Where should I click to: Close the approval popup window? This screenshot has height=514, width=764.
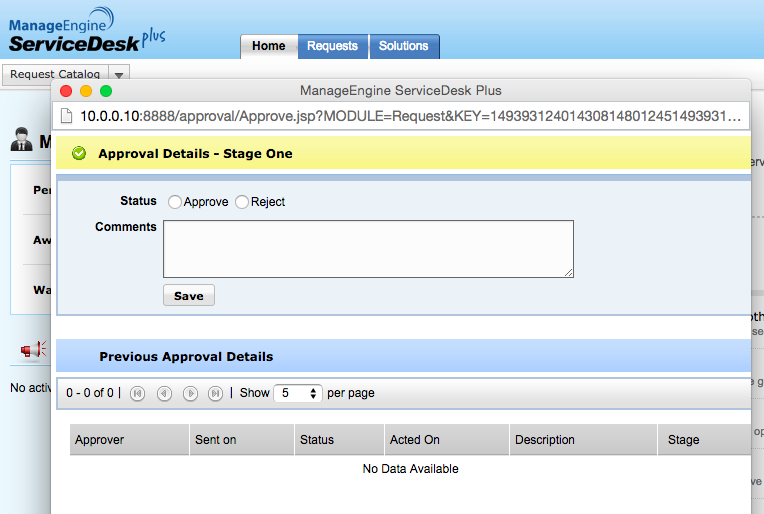tap(66, 91)
